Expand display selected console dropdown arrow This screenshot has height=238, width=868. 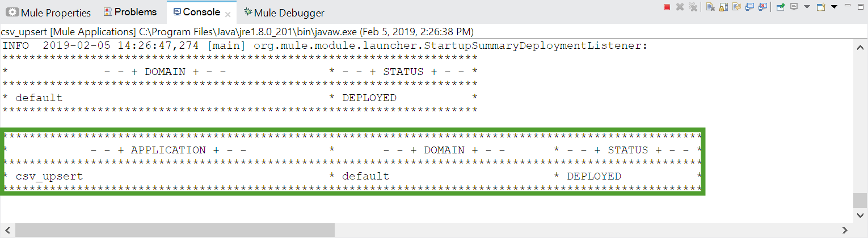click(807, 7)
